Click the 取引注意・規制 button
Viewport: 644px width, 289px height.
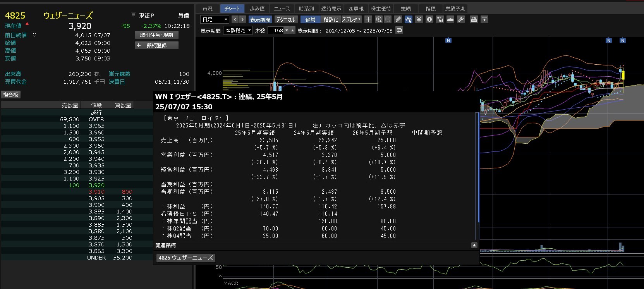tap(157, 35)
